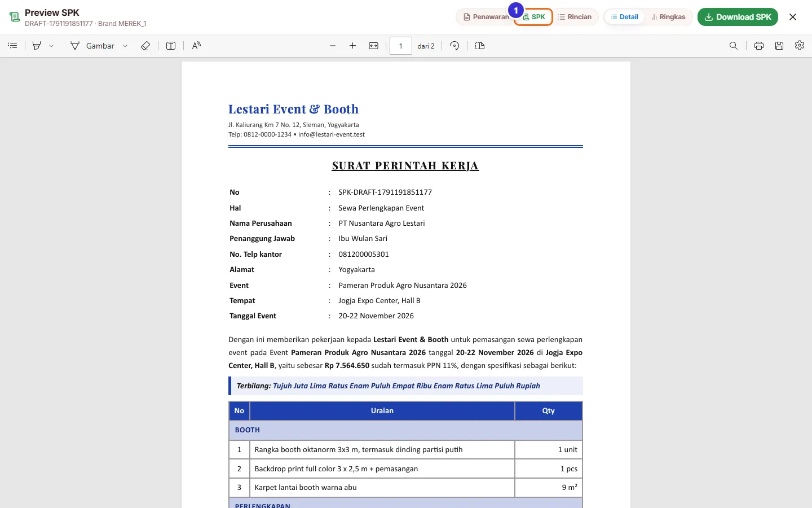
Task: Add a text box annotation tool
Action: [171, 46]
